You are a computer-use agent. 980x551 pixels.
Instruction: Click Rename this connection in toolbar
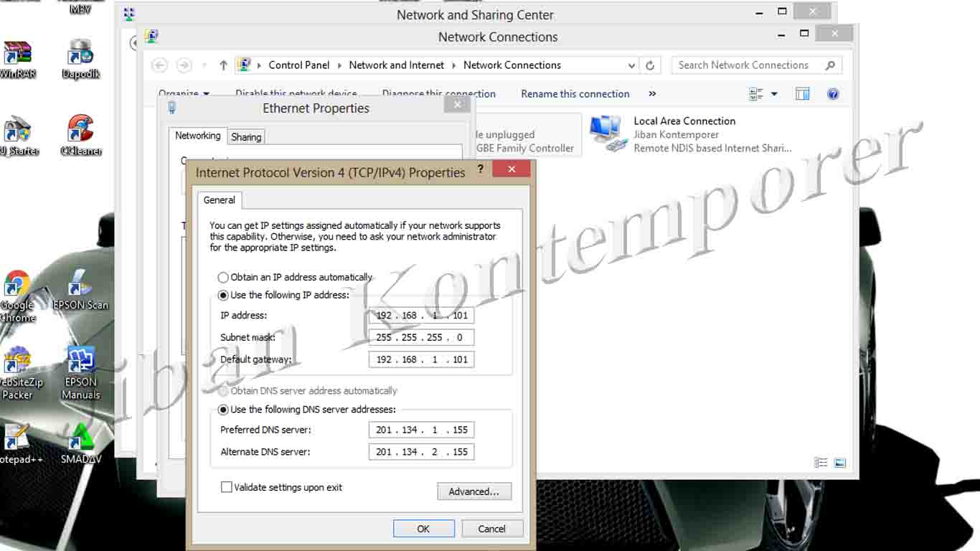click(x=575, y=94)
